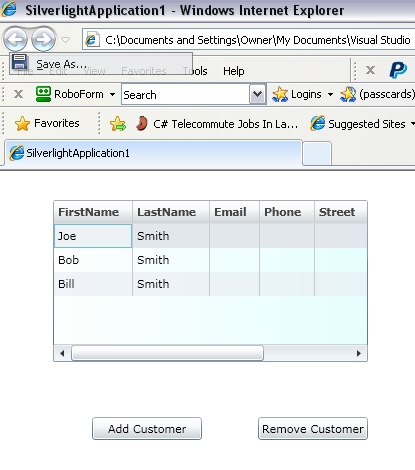The height and width of the screenshot is (470, 415).
Task: Click Smith in the Bob row
Action: pos(153,260)
